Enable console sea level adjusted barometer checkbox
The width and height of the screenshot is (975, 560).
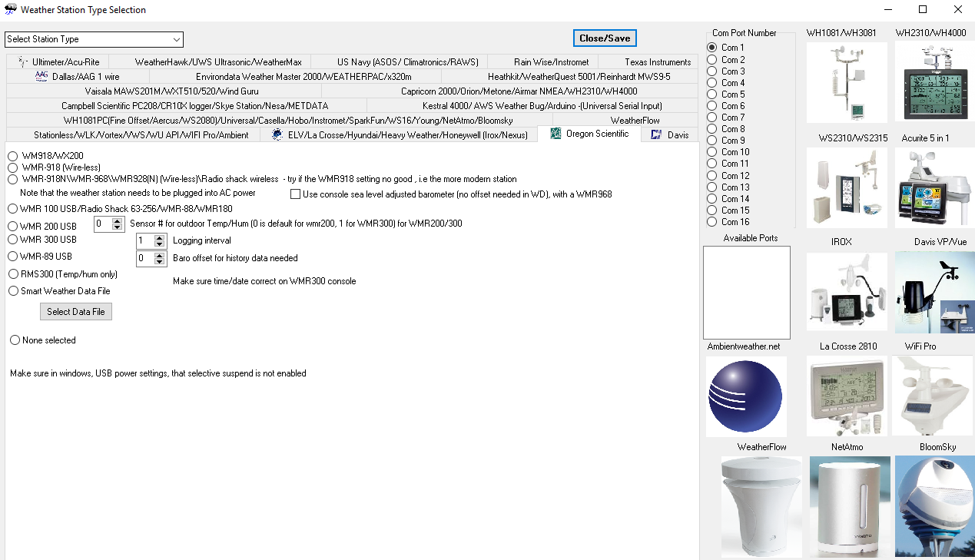(x=296, y=194)
